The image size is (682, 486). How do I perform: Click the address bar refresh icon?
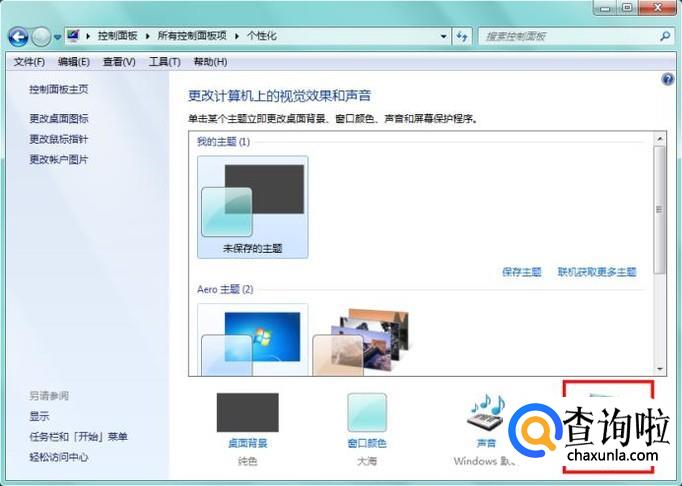pos(462,36)
